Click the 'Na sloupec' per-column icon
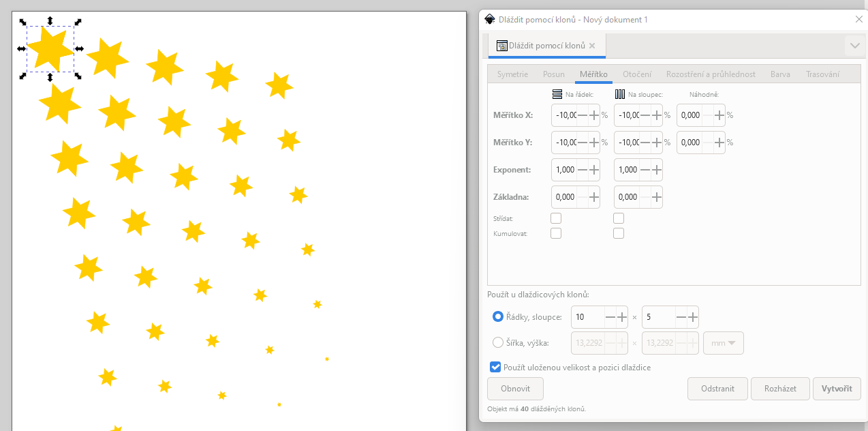Viewport: 868px width, 431px height. [619, 94]
